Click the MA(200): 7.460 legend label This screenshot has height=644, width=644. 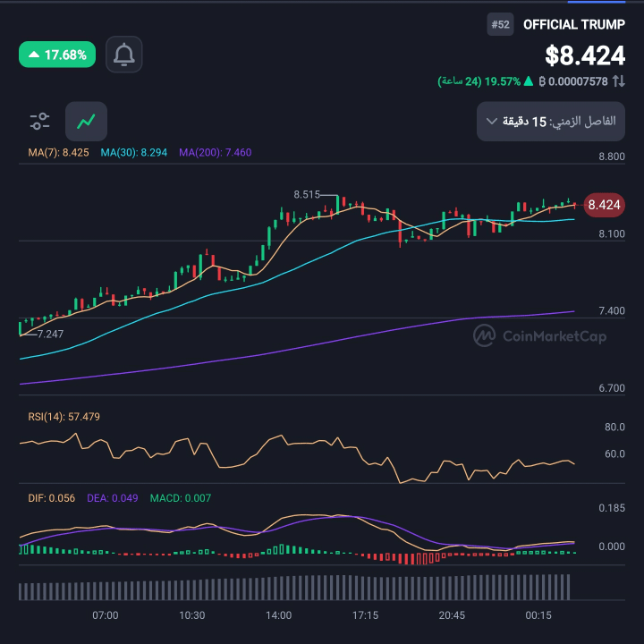coord(216,152)
